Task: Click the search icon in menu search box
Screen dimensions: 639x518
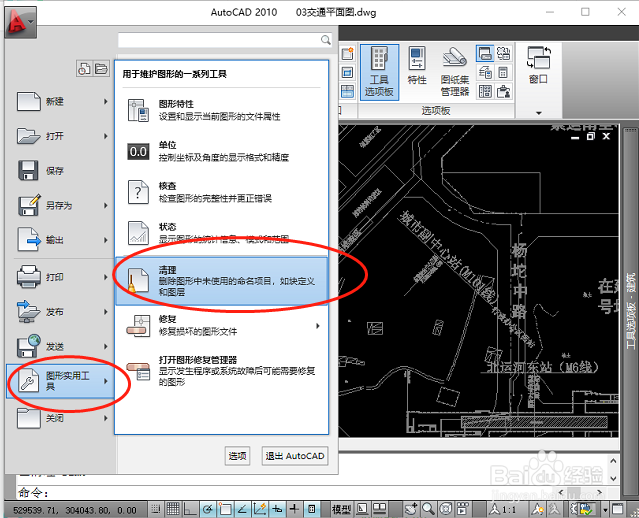Action: tap(326, 40)
